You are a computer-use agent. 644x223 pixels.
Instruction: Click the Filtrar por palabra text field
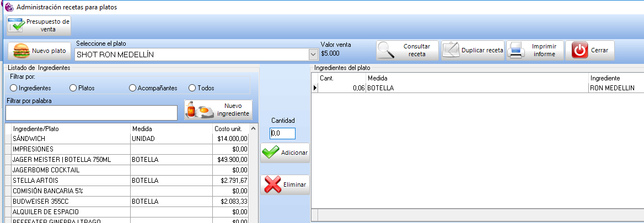coord(92,113)
